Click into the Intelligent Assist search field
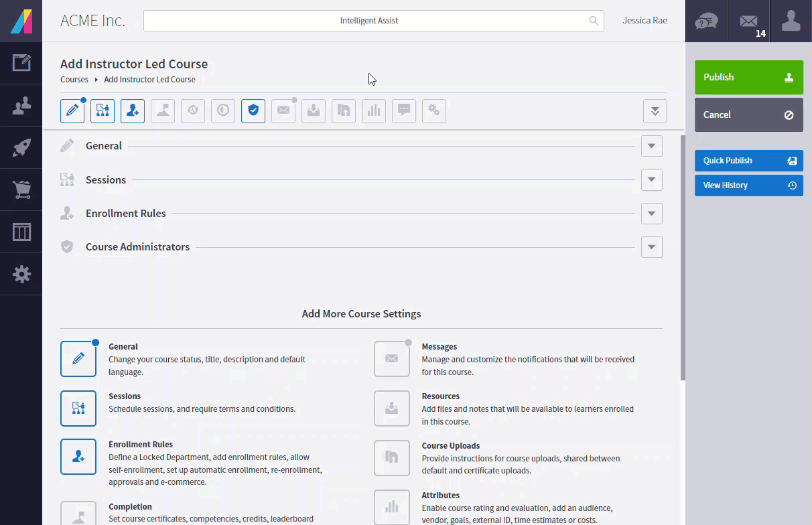Viewport: 812px width, 525px height. click(368, 21)
